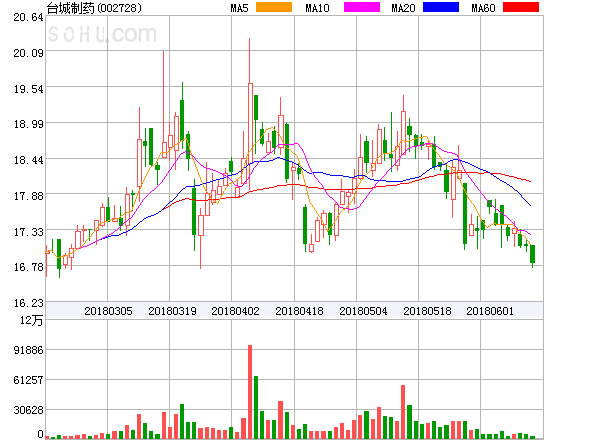Viewport: 600px width, 440px height.
Task: Click the tallest red volume bar
Action: click(x=250, y=392)
